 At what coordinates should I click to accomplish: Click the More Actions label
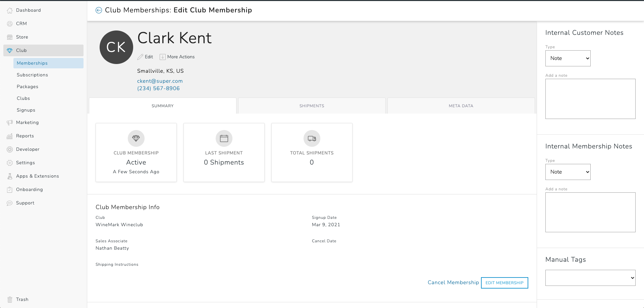(x=181, y=57)
